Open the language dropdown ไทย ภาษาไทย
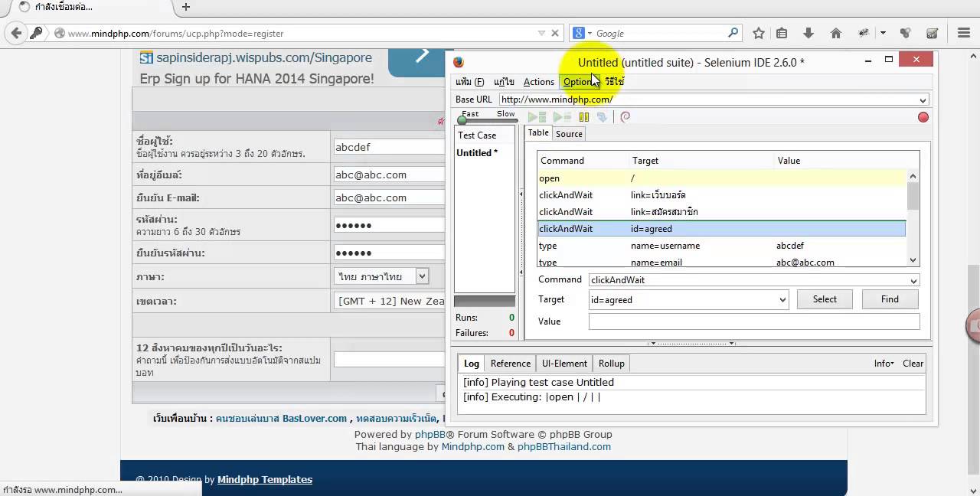Screen dimensions: 980x496 [x=381, y=276]
